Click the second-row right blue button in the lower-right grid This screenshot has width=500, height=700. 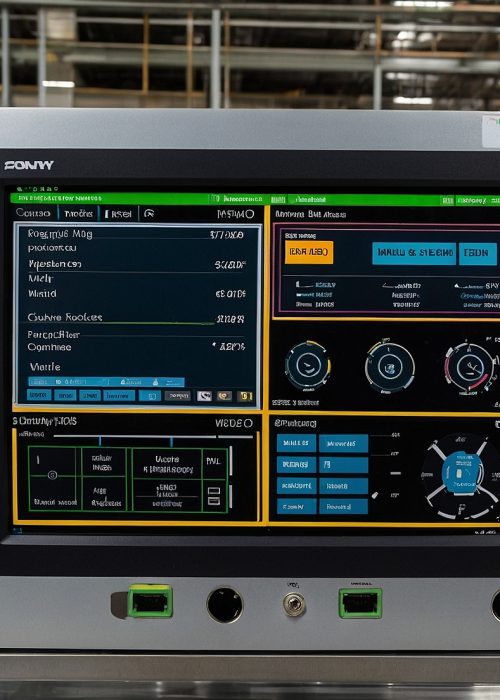[x=343, y=465]
